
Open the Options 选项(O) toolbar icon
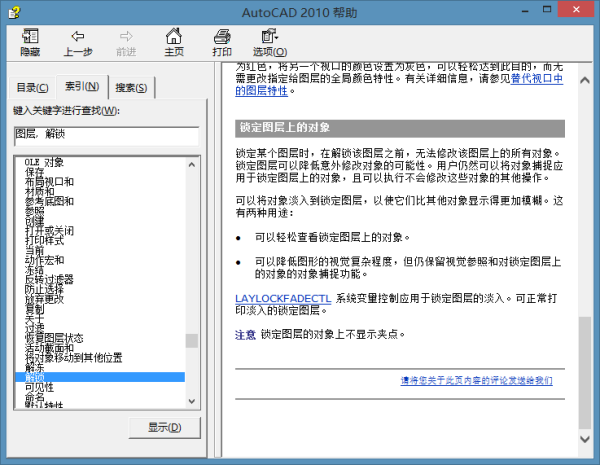point(270,36)
